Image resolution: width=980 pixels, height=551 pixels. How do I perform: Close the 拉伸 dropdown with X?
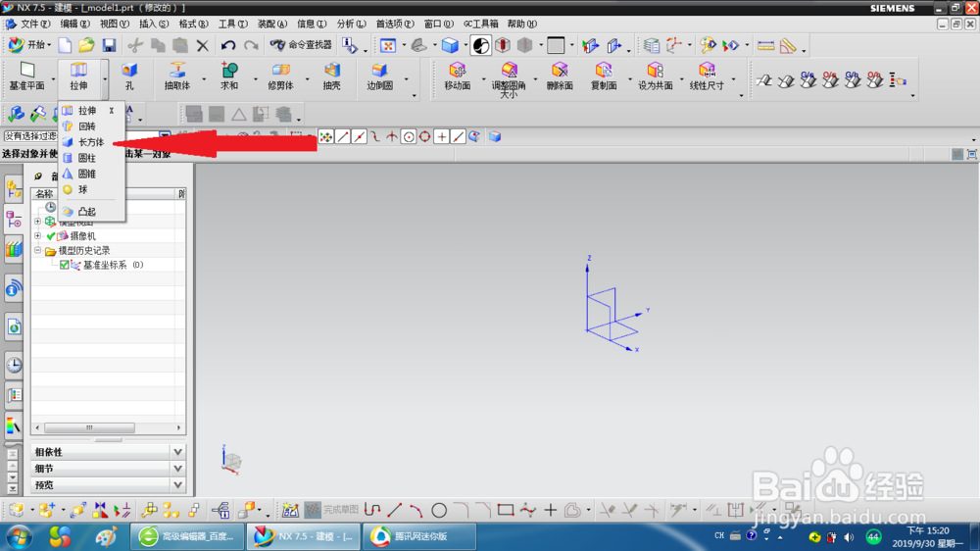(x=112, y=110)
